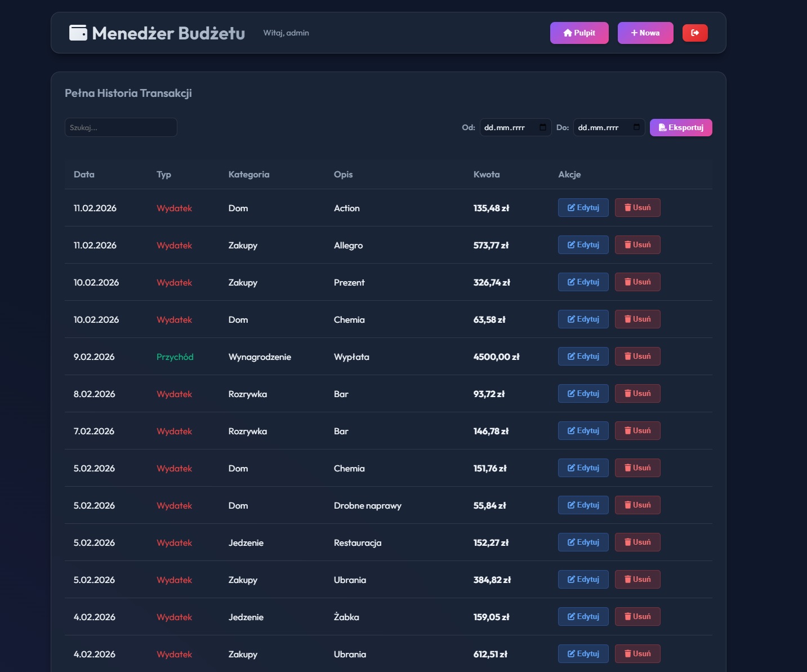Click the Od date input field
Screen dimensions: 807x672
(507, 127)
